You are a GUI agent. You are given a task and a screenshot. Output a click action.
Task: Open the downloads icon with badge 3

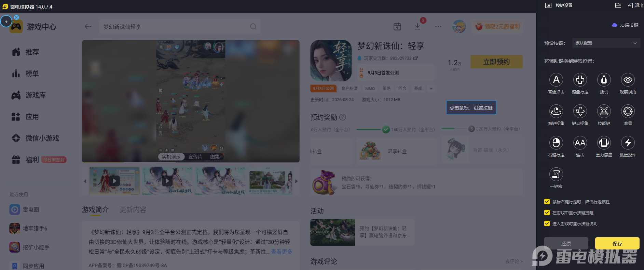tap(417, 26)
